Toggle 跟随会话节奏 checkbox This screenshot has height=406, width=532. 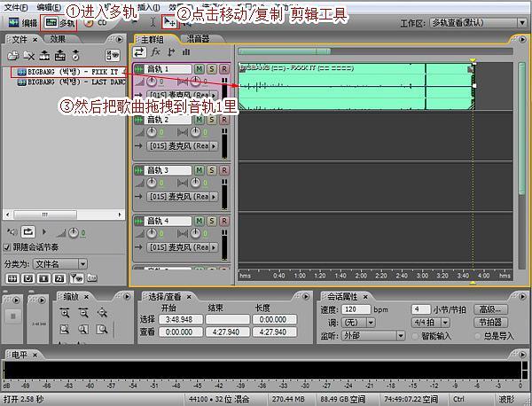(x=7, y=247)
